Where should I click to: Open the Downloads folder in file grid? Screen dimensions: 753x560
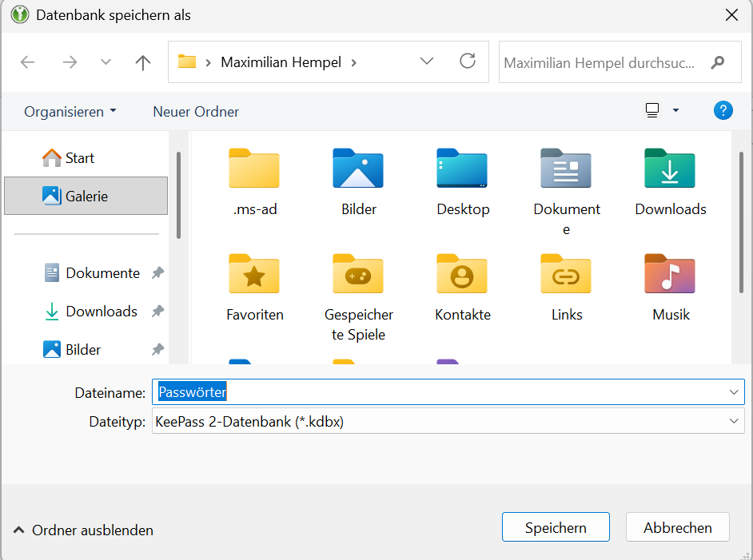coord(670,169)
